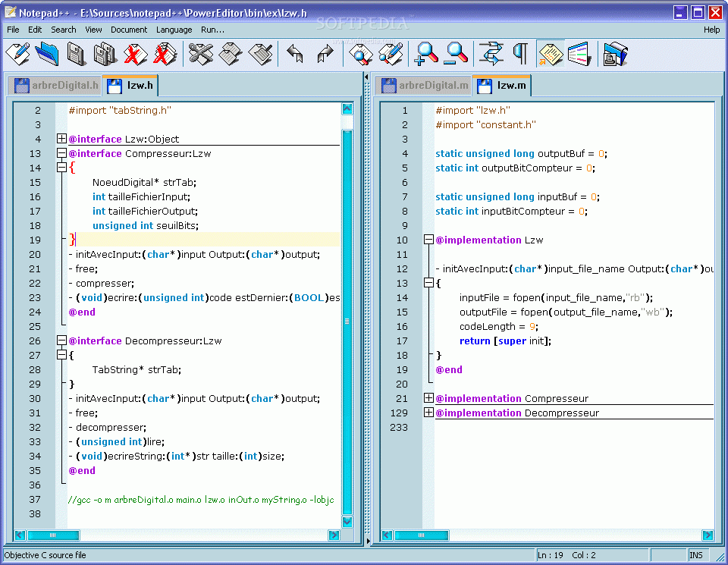The height and width of the screenshot is (565, 728).
Task: Click 'codeLength = 9;' code line
Action: pos(499,326)
